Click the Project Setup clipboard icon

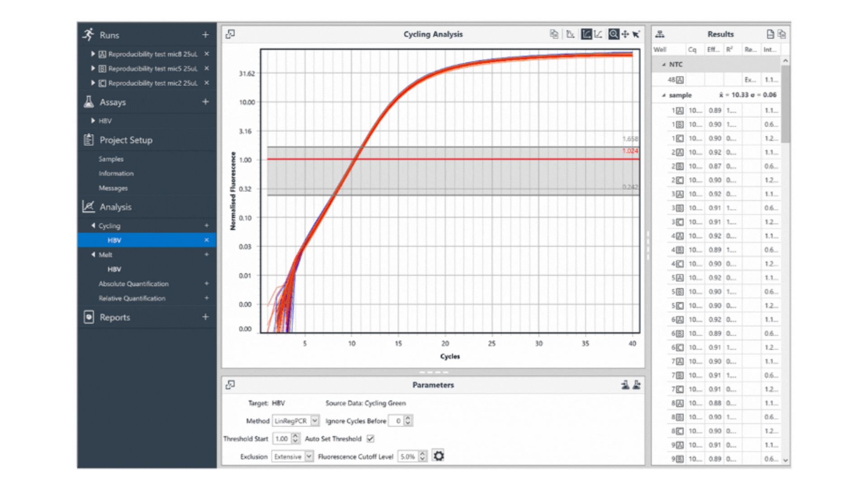point(89,140)
